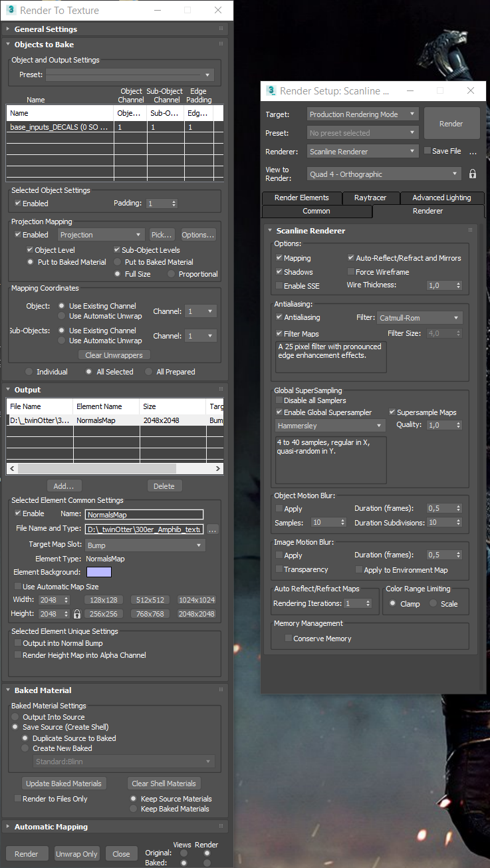The image size is (490, 868).
Task: Click the 3ds Max icon in Render To Texture title
Action: [10, 10]
